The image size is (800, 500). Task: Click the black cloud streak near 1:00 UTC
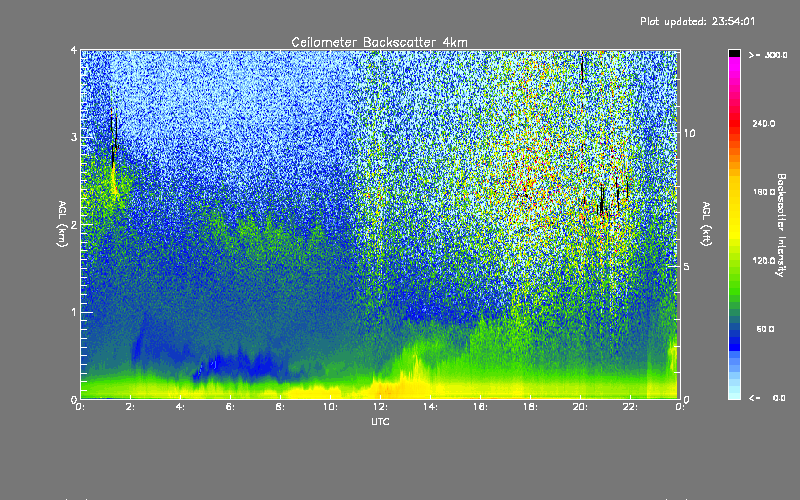click(114, 140)
